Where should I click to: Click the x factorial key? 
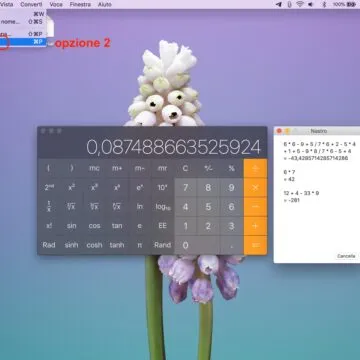[x=49, y=226]
